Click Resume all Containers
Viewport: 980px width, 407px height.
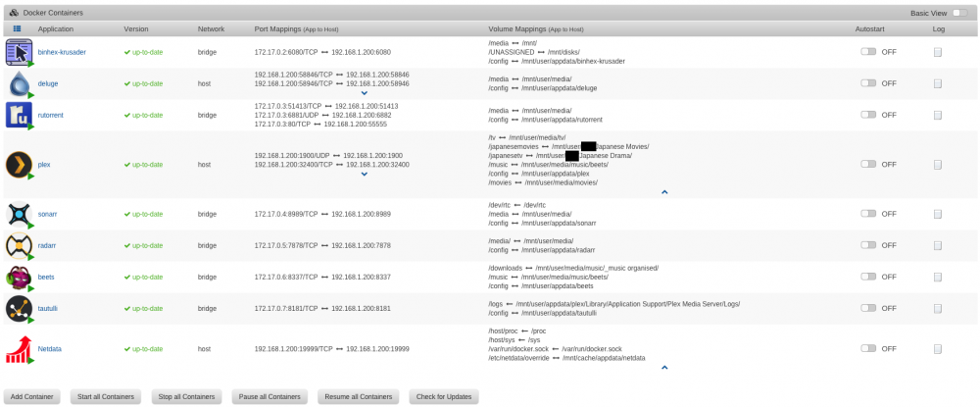click(x=358, y=397)
